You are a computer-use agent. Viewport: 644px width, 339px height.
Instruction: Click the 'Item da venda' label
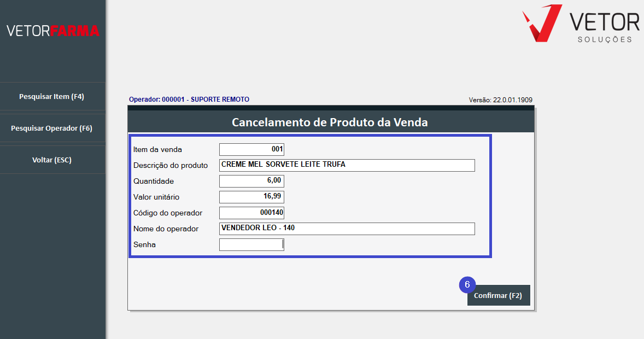coord(157,150)
